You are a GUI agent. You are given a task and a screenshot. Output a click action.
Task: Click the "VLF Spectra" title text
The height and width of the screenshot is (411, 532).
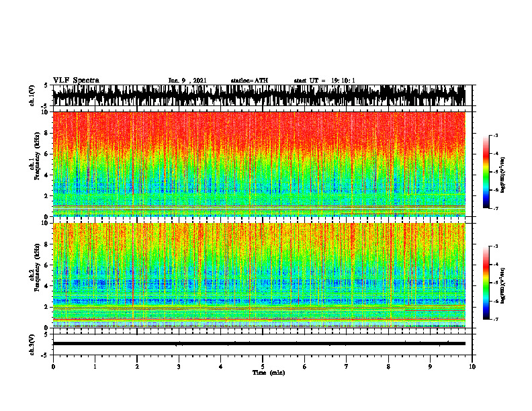(76, 81)
